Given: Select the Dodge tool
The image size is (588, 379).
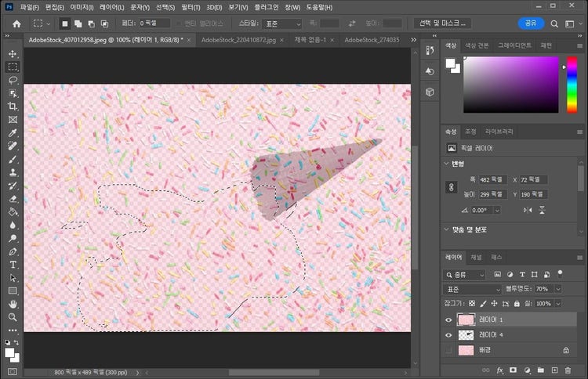Looking at the screenshot, I should click(13, 238).
